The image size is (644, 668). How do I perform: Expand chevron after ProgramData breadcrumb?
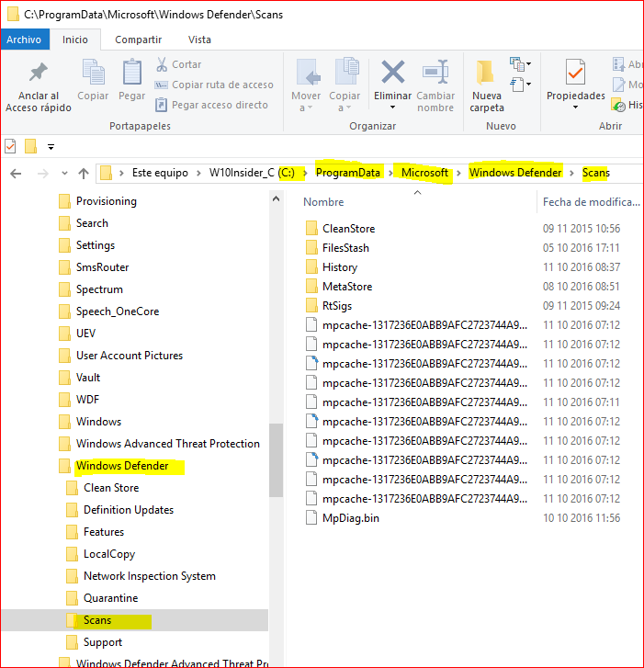point(390,173)
